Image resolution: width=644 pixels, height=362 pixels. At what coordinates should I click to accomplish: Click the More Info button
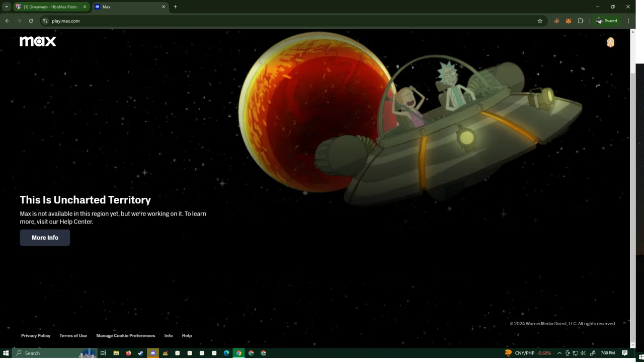coord(45,238)
